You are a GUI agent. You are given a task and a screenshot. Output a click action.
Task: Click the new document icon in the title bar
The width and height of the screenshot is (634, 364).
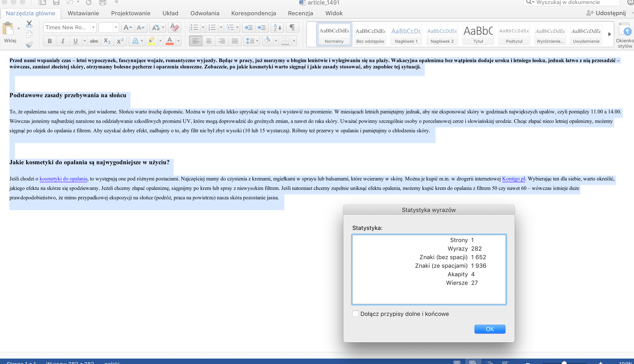click(42, 2)
